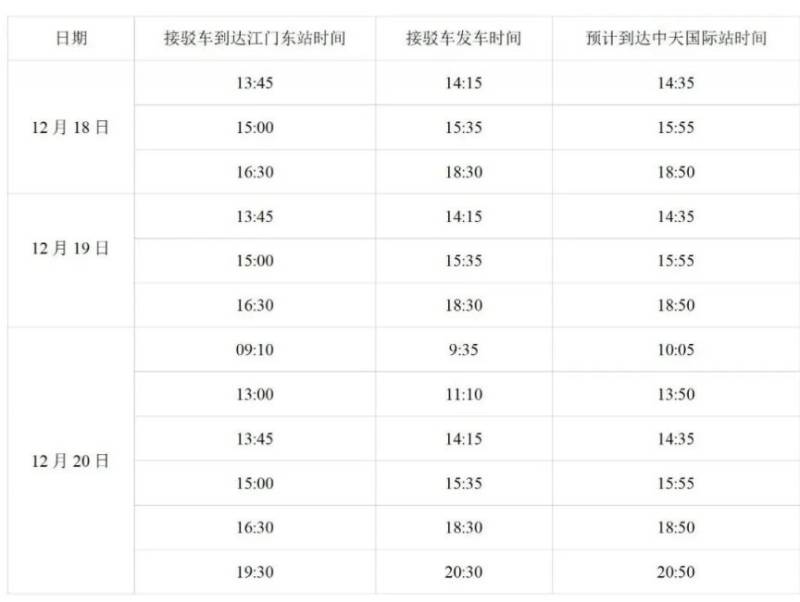Image resolution: width=800 pixels, height=602 pixels.
Task: Select the 接驳车到达江门东站时间 header cell
Action: coord(255,39)
